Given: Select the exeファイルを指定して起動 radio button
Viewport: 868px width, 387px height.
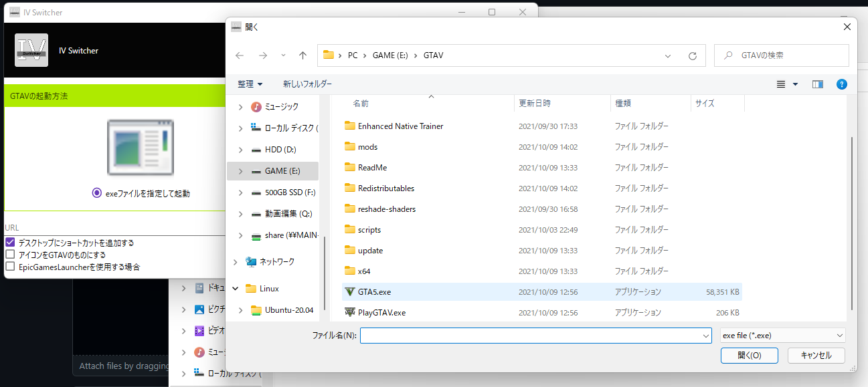Looking at the screenshot, I should pyautogui.click(x=97, y=193).
